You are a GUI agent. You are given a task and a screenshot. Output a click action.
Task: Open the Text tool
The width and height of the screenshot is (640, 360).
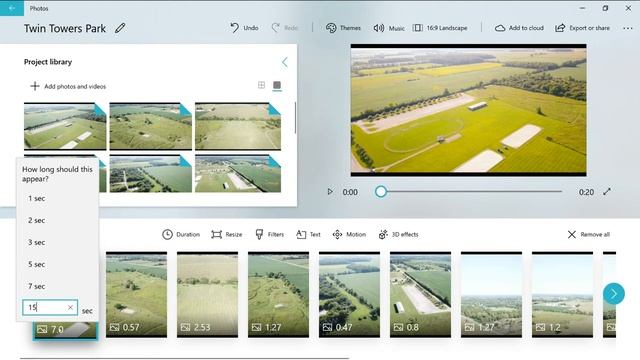[308, 234]
